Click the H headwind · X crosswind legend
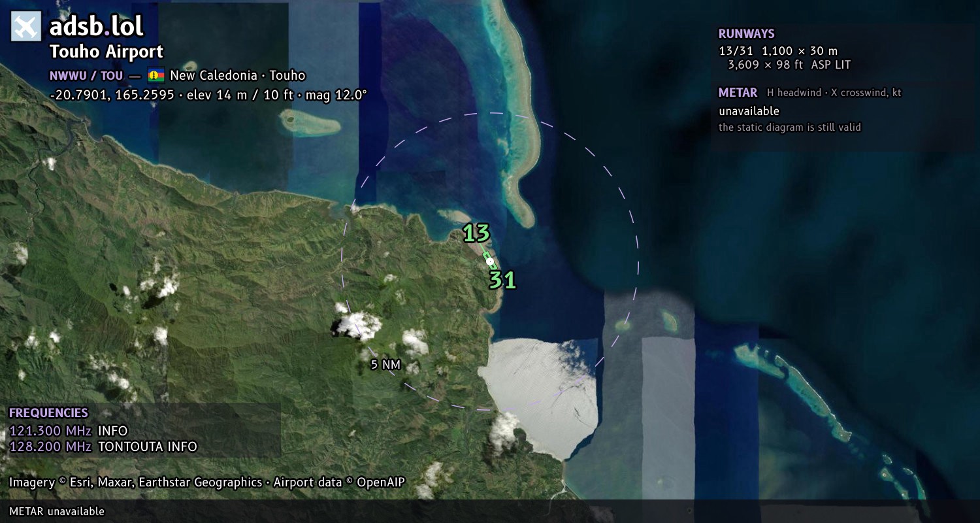The width and height of the screenshot is (980, 523). (834, 93)
